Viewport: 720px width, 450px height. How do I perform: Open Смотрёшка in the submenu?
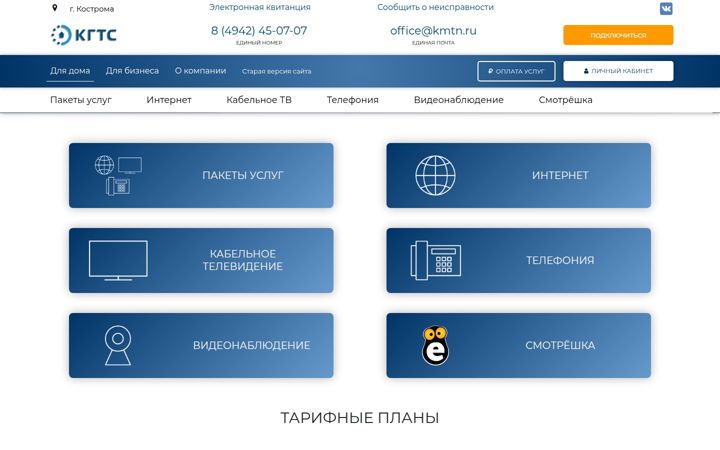pos(565,100)
